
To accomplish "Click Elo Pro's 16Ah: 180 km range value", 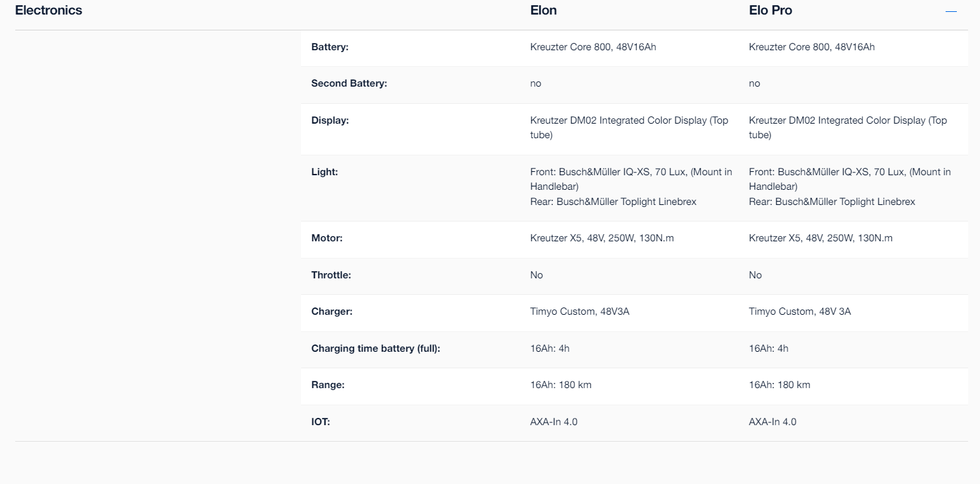I will coord(780,385).
